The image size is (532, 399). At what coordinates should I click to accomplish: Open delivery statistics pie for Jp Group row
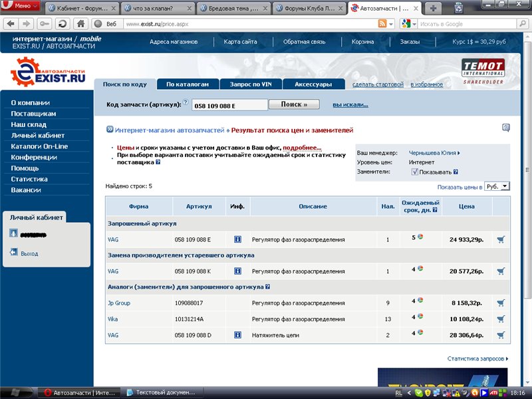coord(420,300)
